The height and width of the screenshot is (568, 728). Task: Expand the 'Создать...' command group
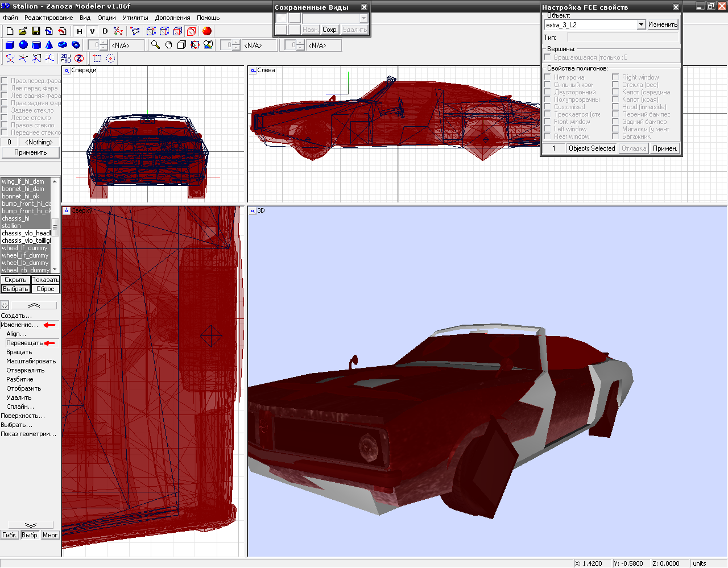(x=16, y=316)
